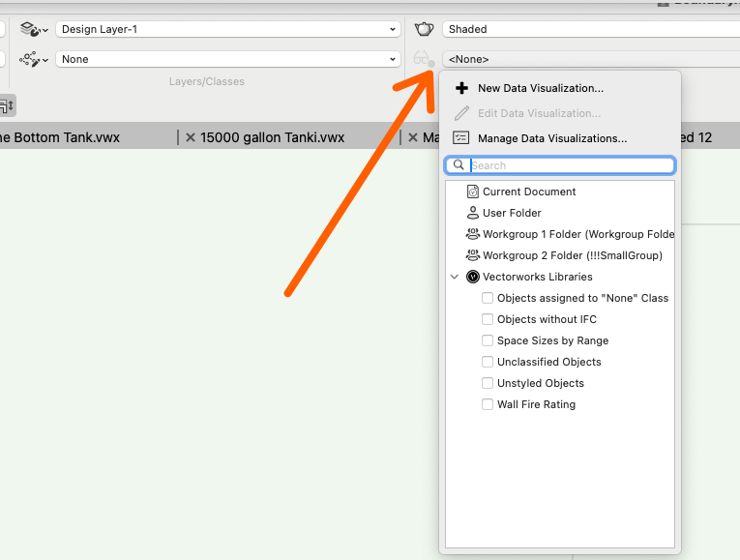Tick the Space Sizes by Range checkbox

coord(488,340)
